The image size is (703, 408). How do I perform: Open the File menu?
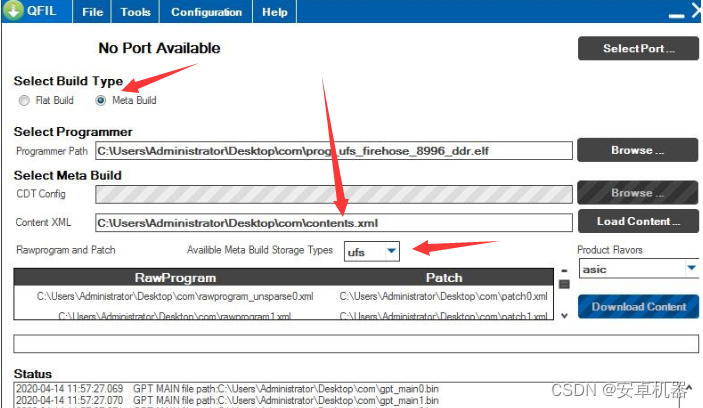coord(92,12)
